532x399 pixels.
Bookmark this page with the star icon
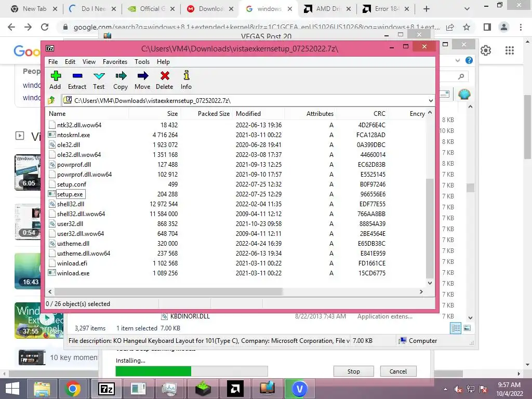tap(467, 27)
